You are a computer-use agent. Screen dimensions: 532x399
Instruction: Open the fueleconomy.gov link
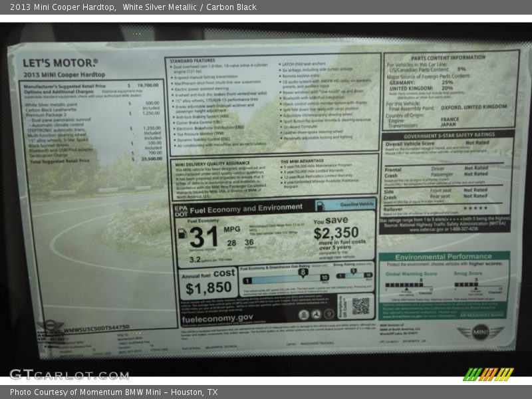pyautogui.click(x=217, y=318)
